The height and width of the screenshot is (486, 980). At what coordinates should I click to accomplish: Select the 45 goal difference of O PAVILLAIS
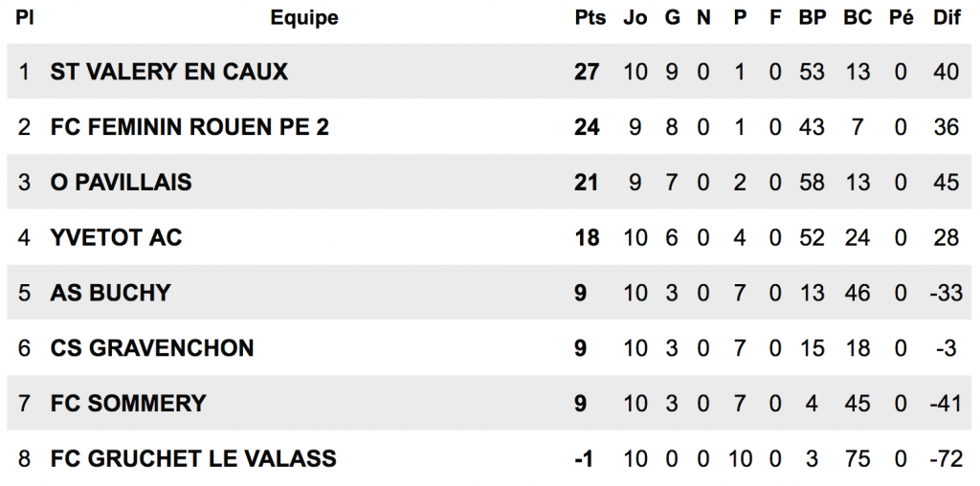[947, 183]
